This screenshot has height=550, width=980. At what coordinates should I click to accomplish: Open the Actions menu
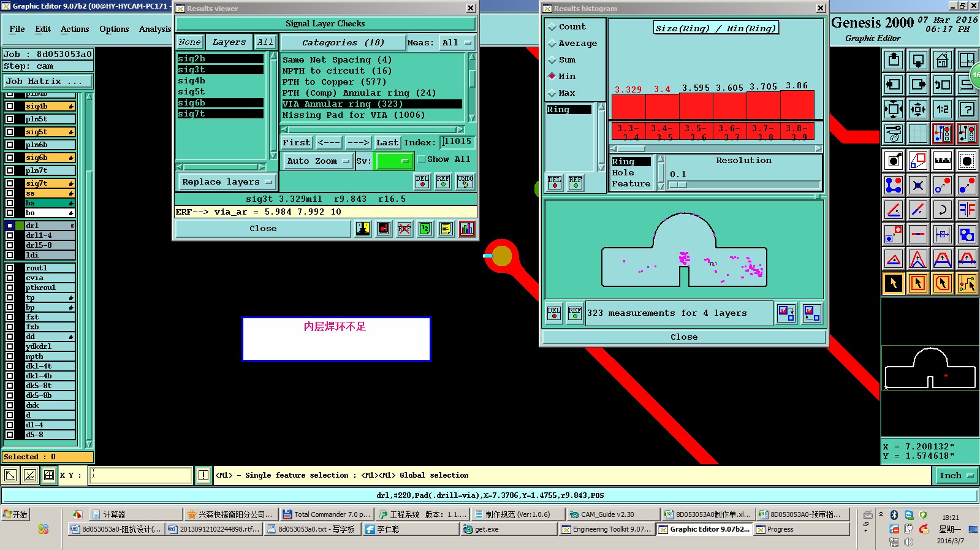[x=75, y=29]
